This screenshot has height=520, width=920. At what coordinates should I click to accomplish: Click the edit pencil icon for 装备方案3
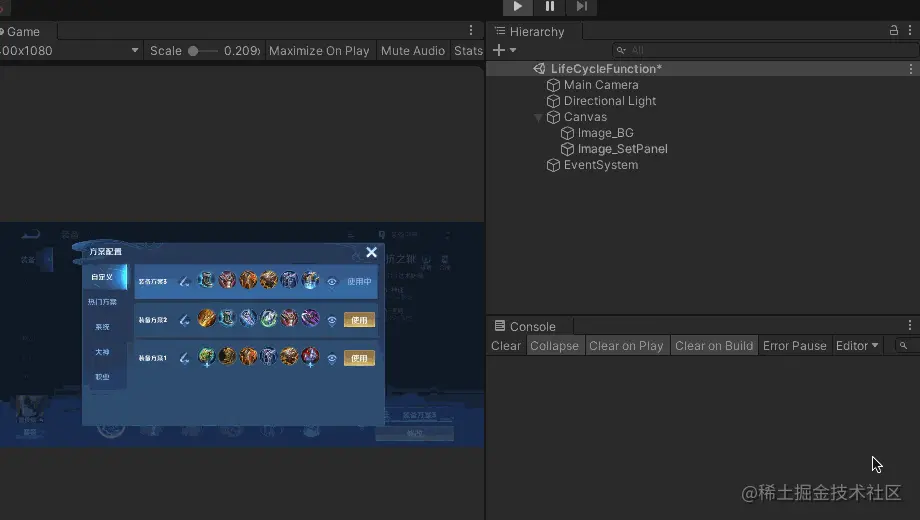pyautogui.click(x=184, y=282)
